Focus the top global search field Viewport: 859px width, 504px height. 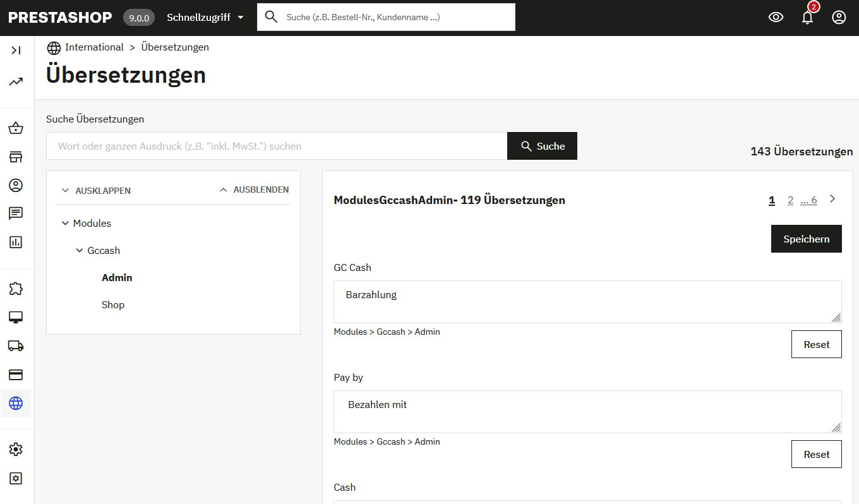pos(386,17)
